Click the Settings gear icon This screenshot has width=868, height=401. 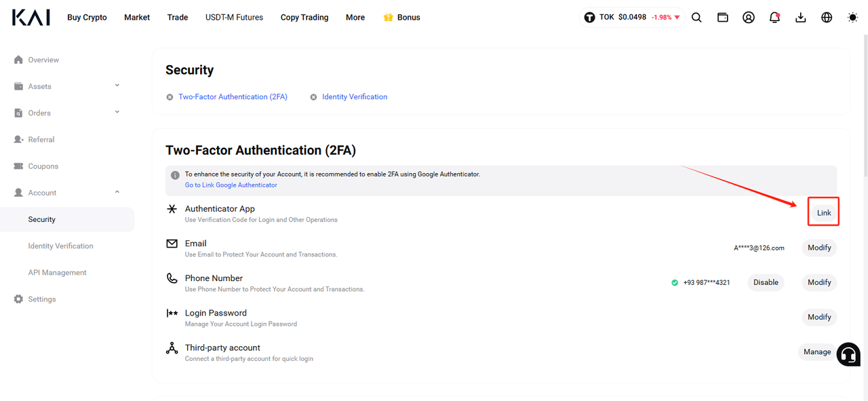tap(18, 299)
